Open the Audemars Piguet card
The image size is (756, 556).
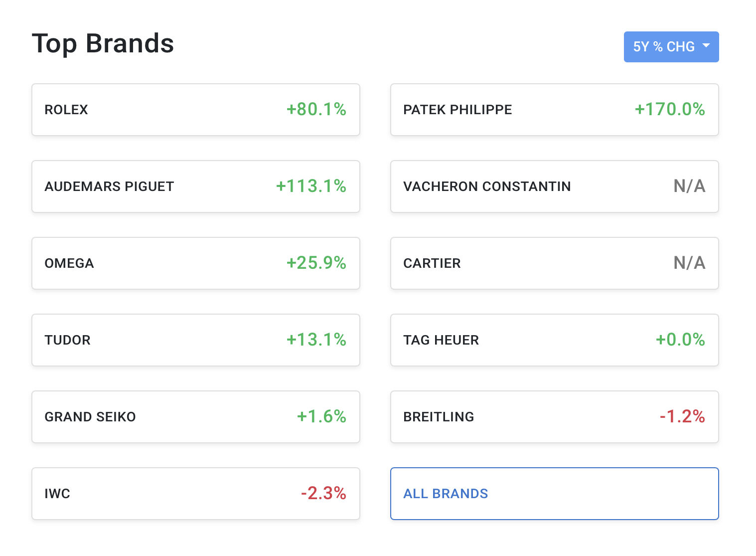pos(195,186)
